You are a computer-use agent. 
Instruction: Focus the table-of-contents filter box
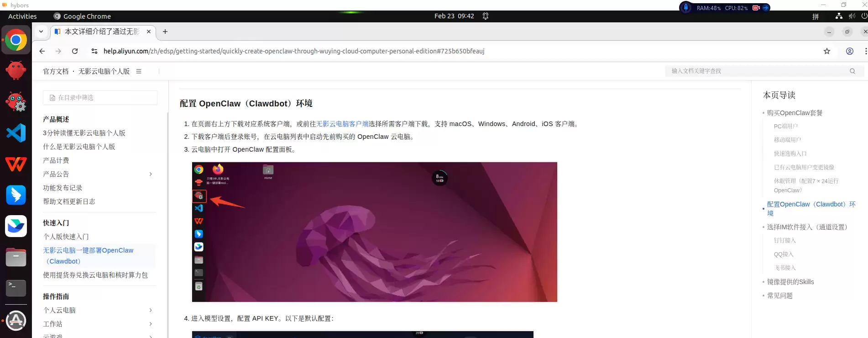100,98
